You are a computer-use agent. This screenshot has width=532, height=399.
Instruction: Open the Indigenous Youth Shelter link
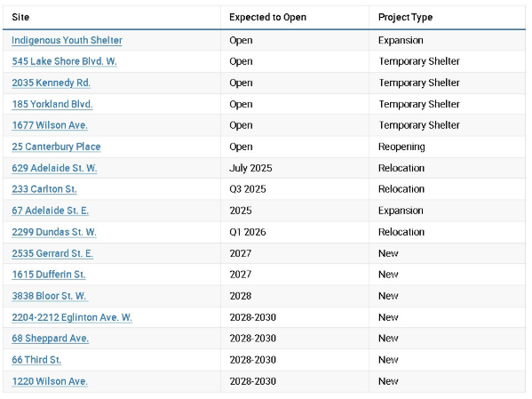click(67, 40)
